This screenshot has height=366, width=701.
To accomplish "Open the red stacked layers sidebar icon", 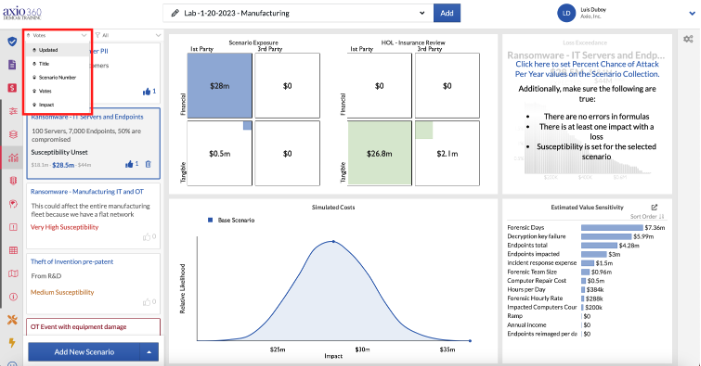I will [13, 134].
